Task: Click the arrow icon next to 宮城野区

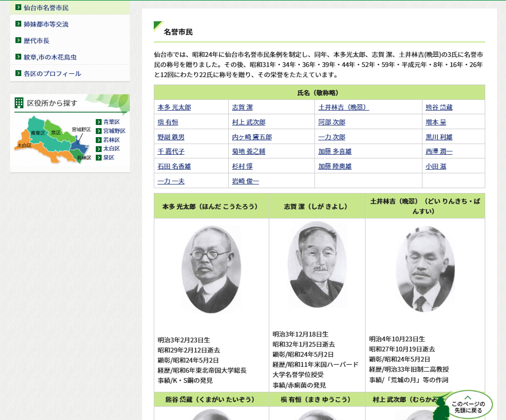Action: point(98,131)
